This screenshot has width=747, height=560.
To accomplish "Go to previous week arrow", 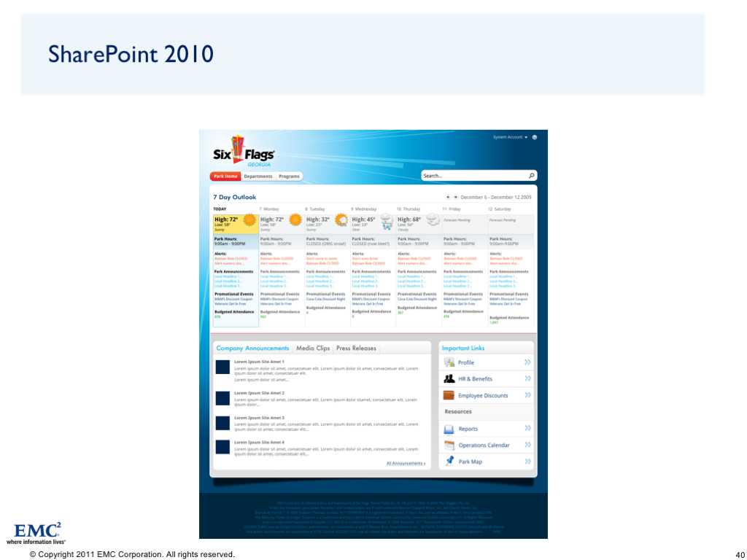I will tap(448, 197).
